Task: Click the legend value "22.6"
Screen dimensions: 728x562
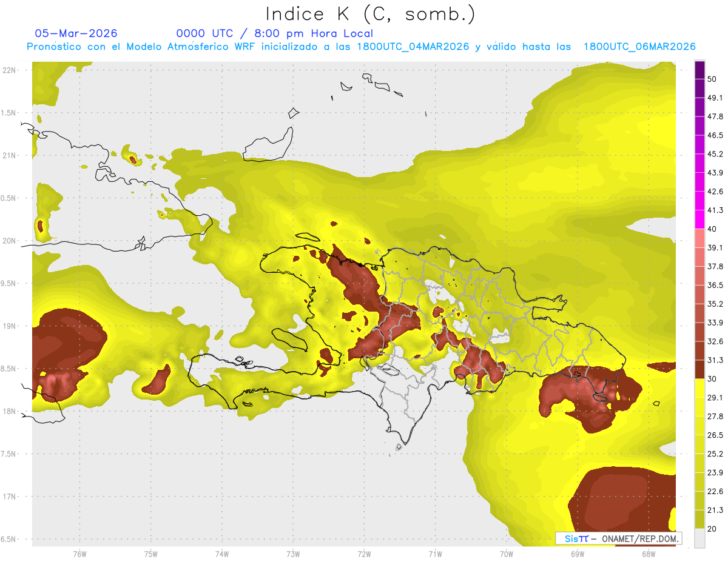Action: (x=715, y=492)
